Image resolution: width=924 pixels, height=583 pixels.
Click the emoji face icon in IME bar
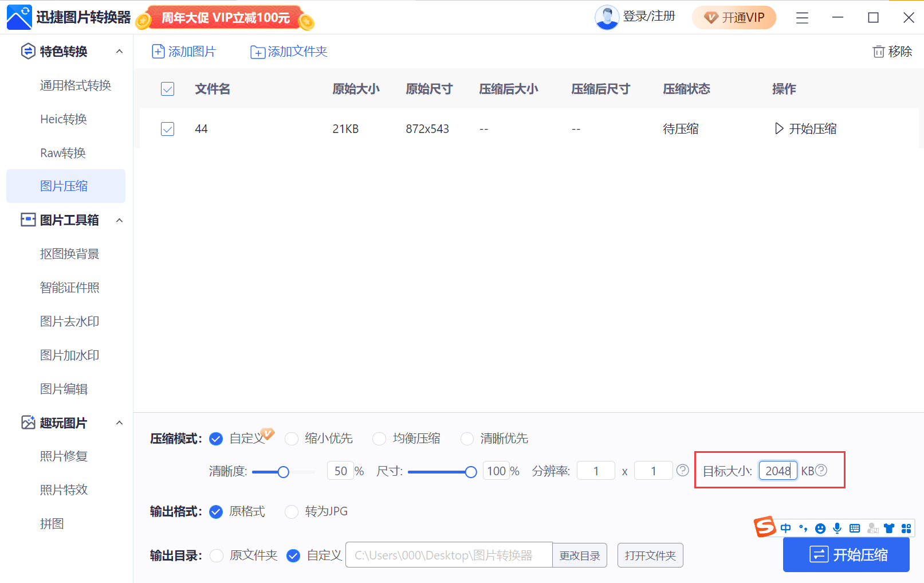tap(820, 528)
